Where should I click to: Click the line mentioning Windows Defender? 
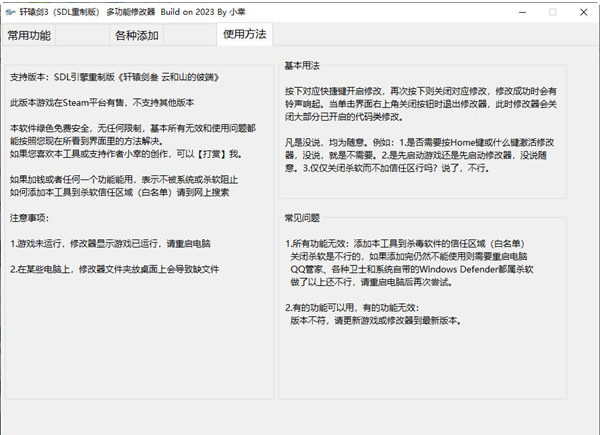coord(412,269)
